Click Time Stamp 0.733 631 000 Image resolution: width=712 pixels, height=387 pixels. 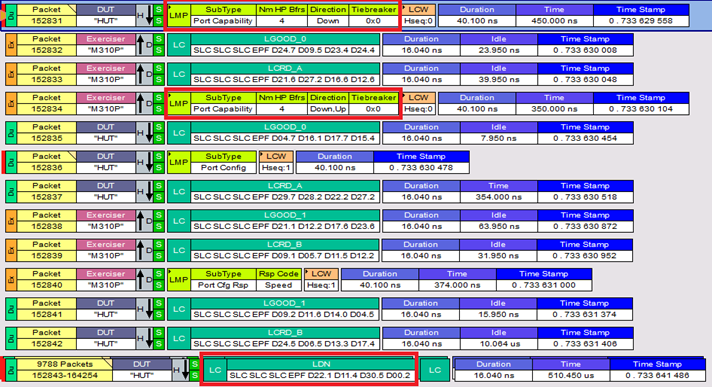pyautogui.click(x=544, y=285)
